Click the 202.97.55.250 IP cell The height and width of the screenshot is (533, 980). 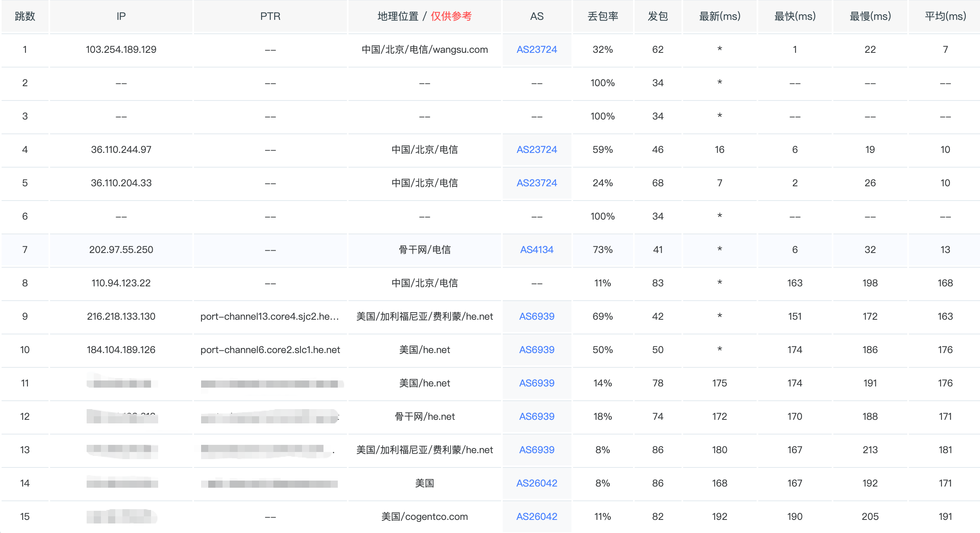tap(121, 250)
